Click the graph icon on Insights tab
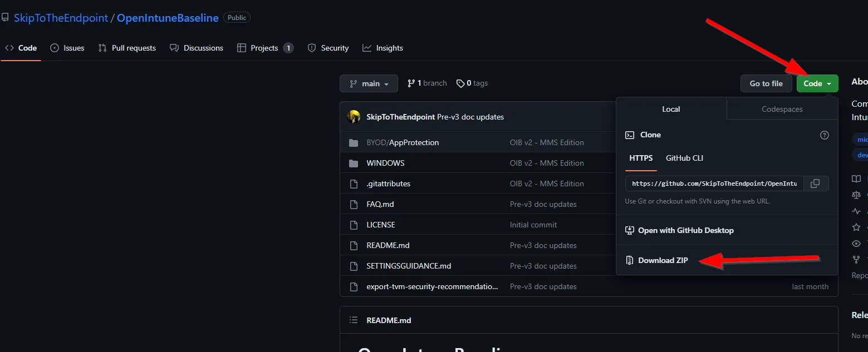This screenshot has width=868, height=352. tap(367, 48)
